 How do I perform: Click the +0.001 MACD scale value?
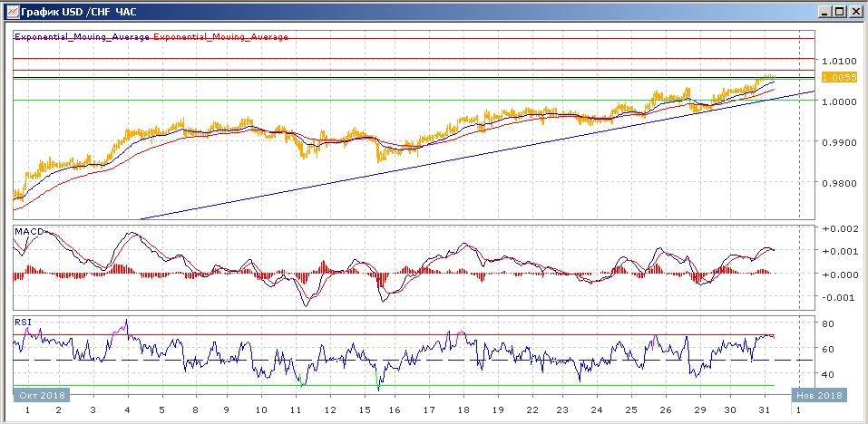(x=842, y=252)
